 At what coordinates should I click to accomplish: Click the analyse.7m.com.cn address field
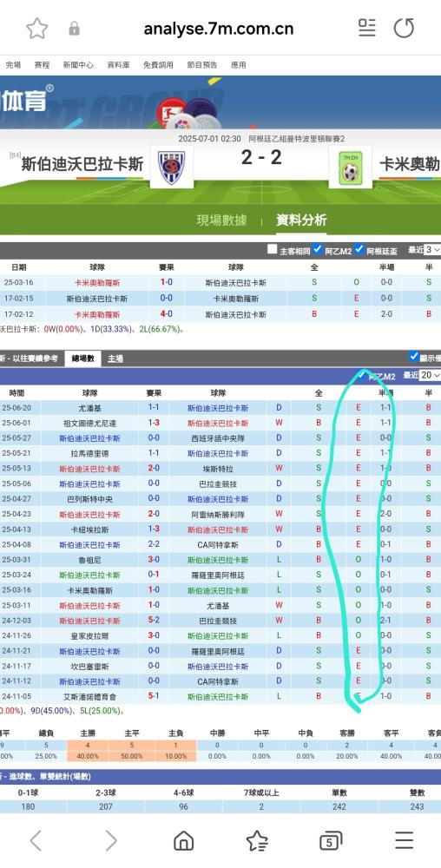coord(219,29)
